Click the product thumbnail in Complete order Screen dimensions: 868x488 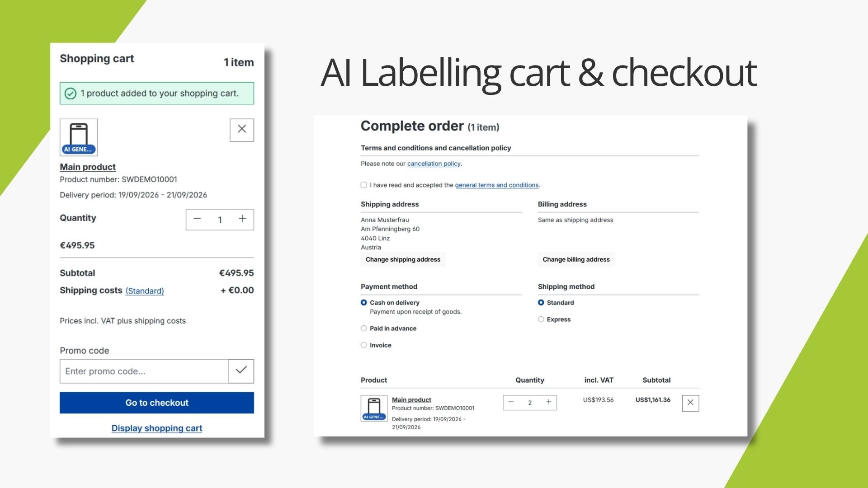tap(374, 408)
